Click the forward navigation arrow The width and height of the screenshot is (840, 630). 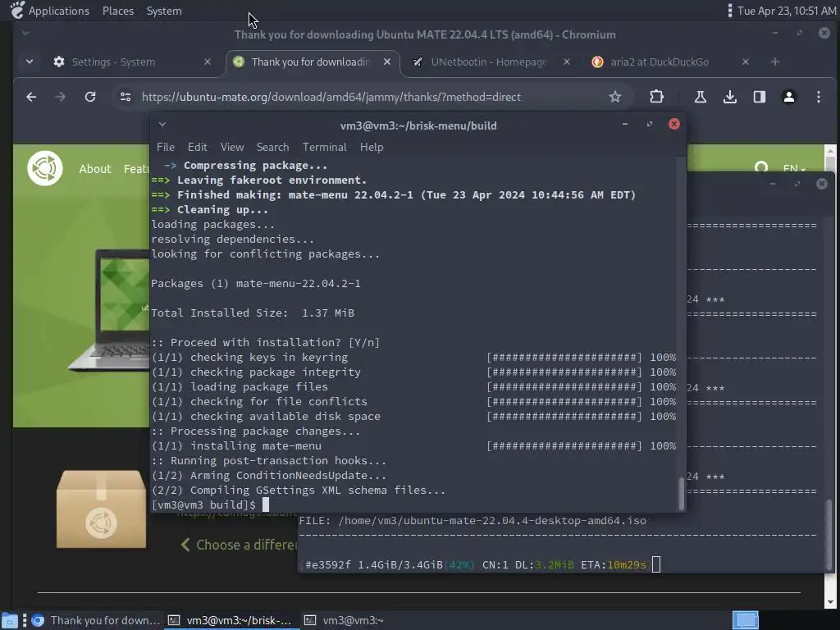pyautogui.click(x=61, y=97)
